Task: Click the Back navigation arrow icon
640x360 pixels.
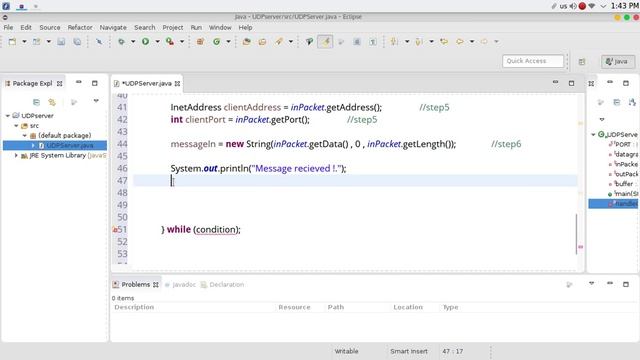Action: click(460, 42)
